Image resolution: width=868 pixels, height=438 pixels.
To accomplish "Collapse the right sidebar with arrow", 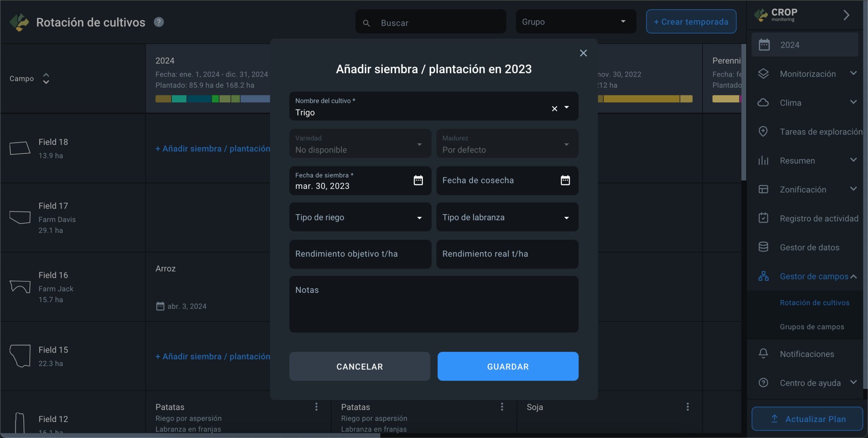I will pos(846,15).
